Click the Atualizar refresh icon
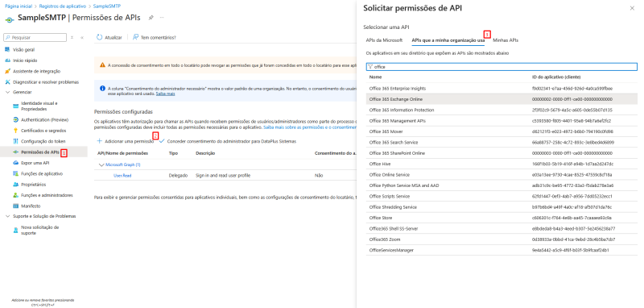Screen dimensions: 644x308 [x=99, y=37]
